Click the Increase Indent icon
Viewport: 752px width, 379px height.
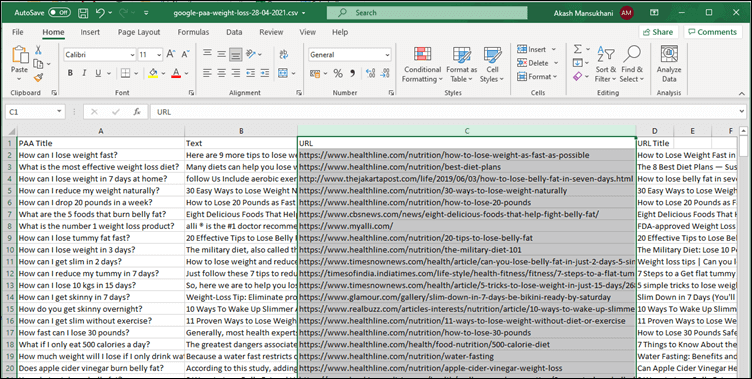pos(265,73)
